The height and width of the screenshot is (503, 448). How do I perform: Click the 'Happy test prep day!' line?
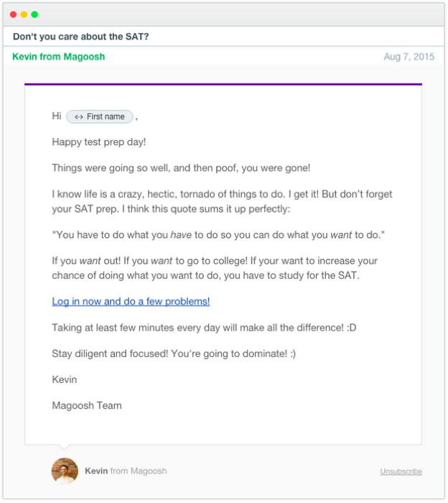coord(99,142)
